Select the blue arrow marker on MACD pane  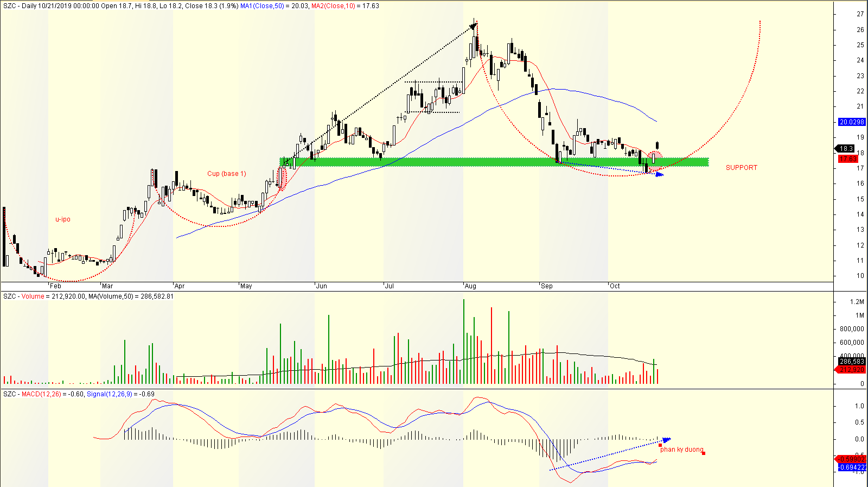(x=667, y=440)
